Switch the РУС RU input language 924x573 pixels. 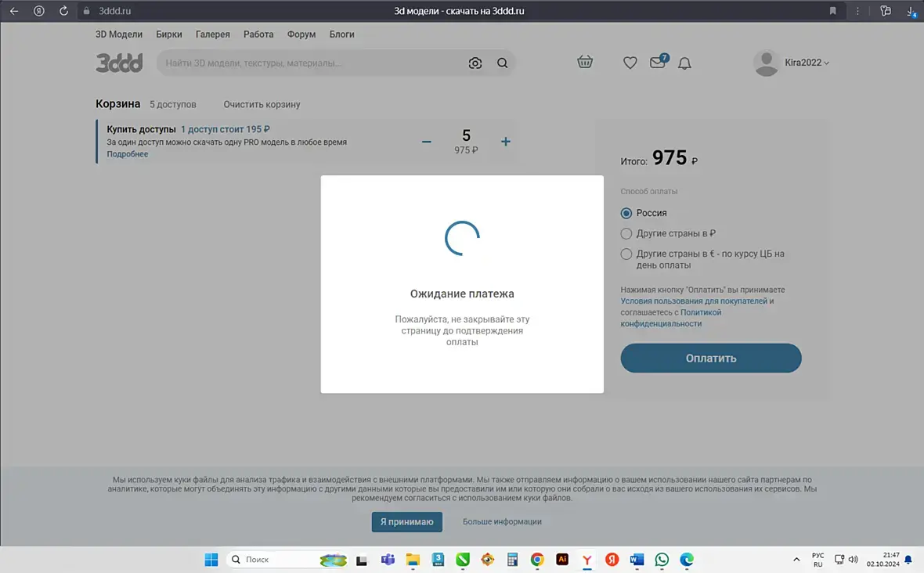(x=818, y=560)
